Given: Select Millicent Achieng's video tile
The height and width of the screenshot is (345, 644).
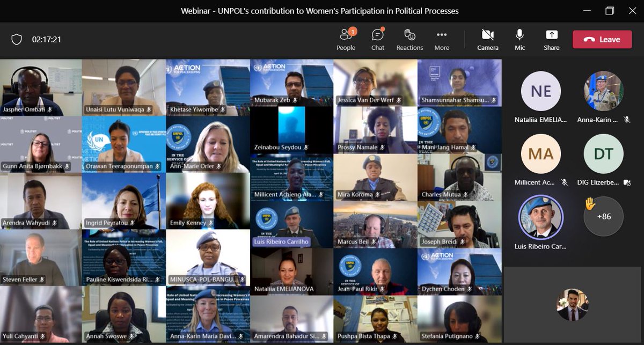Looking at the screenshot, I should coord(292,177).
